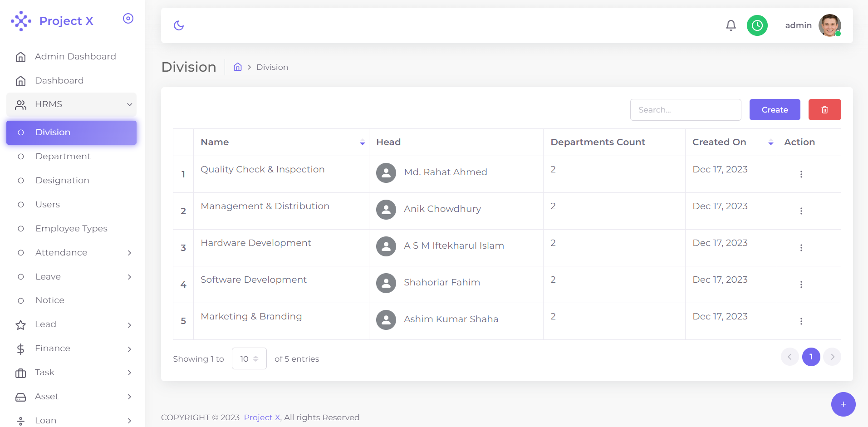Open action menu for Hardware Development row
Screen dimensions: 868x427
[x=801, y=248]
